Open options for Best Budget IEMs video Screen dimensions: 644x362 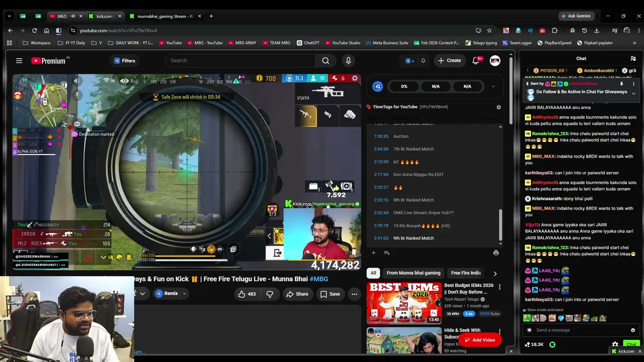500,287
